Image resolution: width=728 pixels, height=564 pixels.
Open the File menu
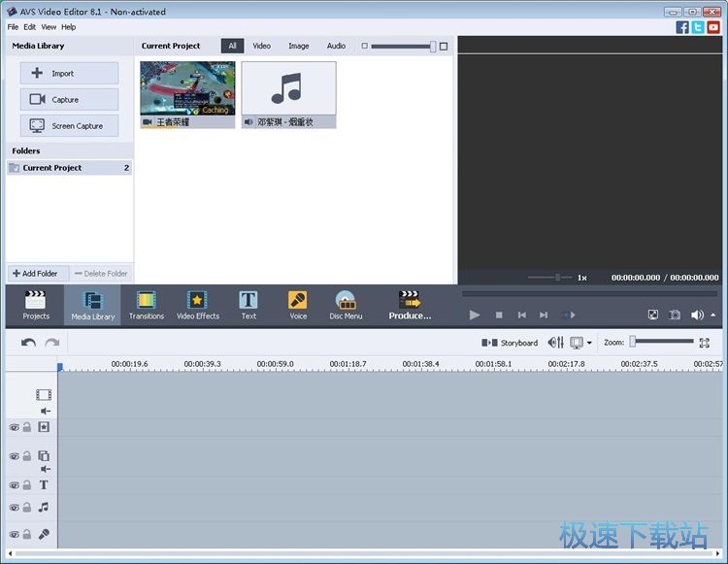click(13, 27)
